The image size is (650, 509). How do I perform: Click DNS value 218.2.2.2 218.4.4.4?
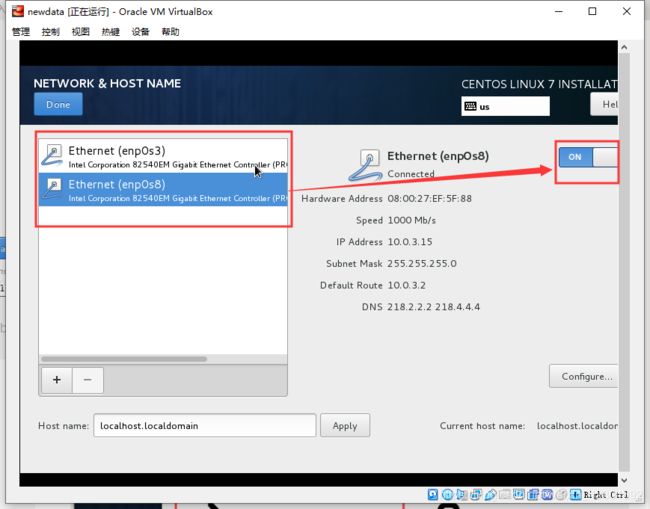[434, 307]
